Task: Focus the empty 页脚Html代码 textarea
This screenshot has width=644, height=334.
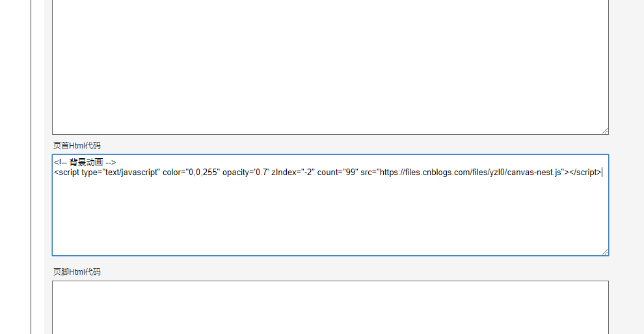Action: pos(330,307)
